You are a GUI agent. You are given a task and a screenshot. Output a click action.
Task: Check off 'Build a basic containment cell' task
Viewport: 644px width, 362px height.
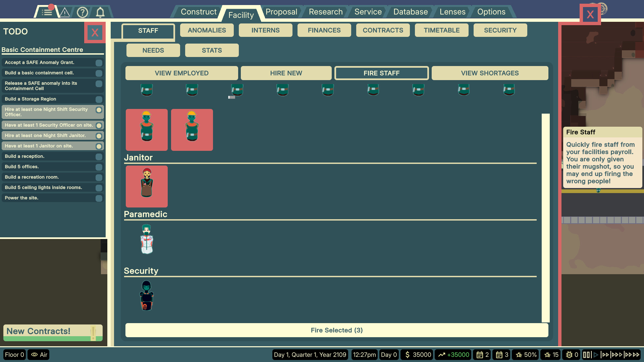tap(99, 73)
